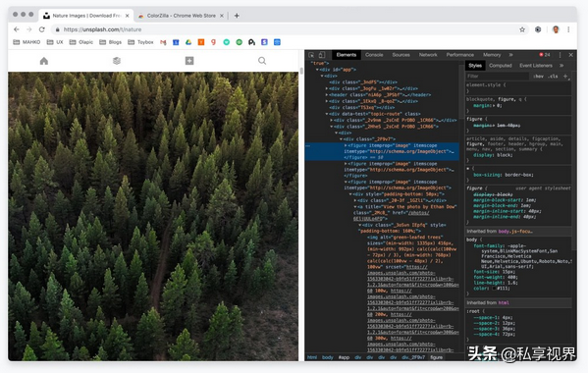Screen dimensions: 588x373
Task: Click the red error count badge 24
Action: (545, 55)
